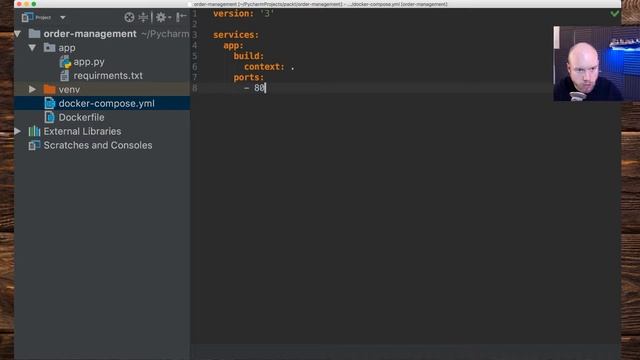Viewport: 640px width, 360px height.
Task: Click line number 8 in the gutter
Action: tap(195, 88)
